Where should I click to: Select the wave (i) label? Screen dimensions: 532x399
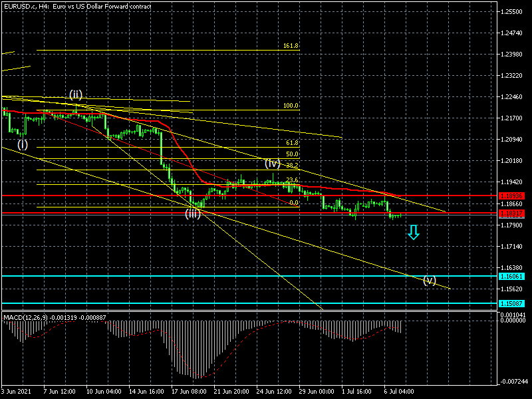point(23,144)
